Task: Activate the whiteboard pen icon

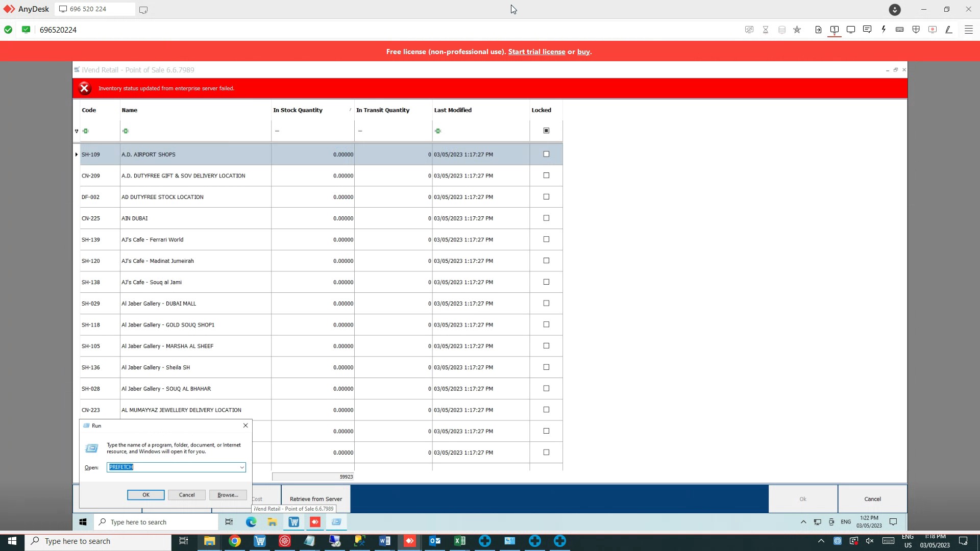Action: pyautogui.click(x=949, y=30)
